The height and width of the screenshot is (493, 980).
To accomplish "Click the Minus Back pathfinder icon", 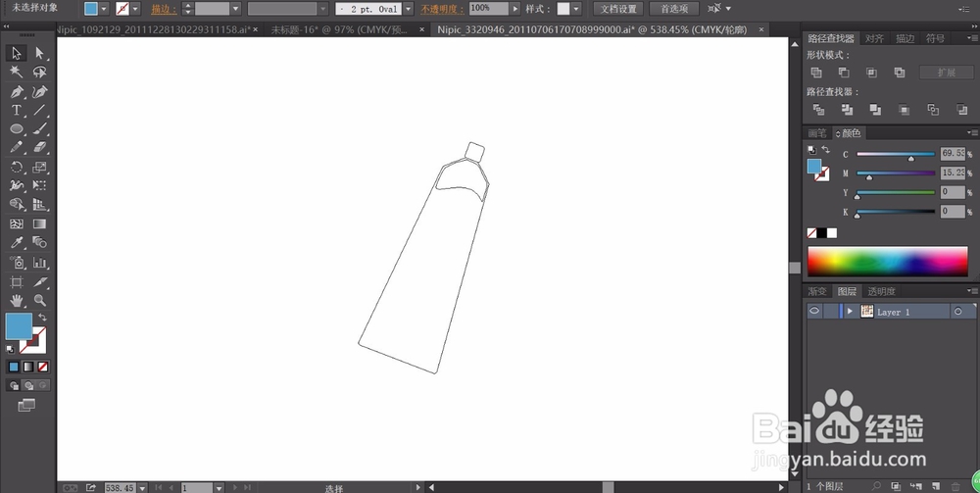I will pos(962,110).
